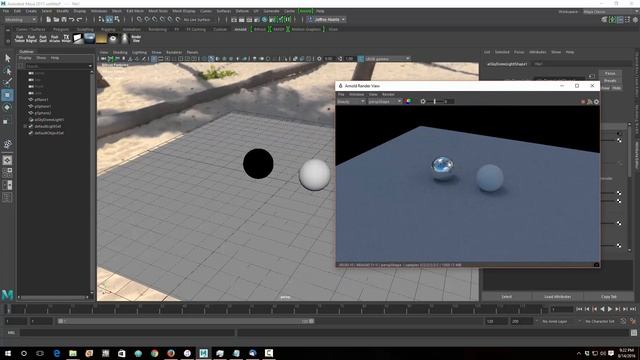Open the Maya app in the Windows taskbar

click(x=204, y=353)
